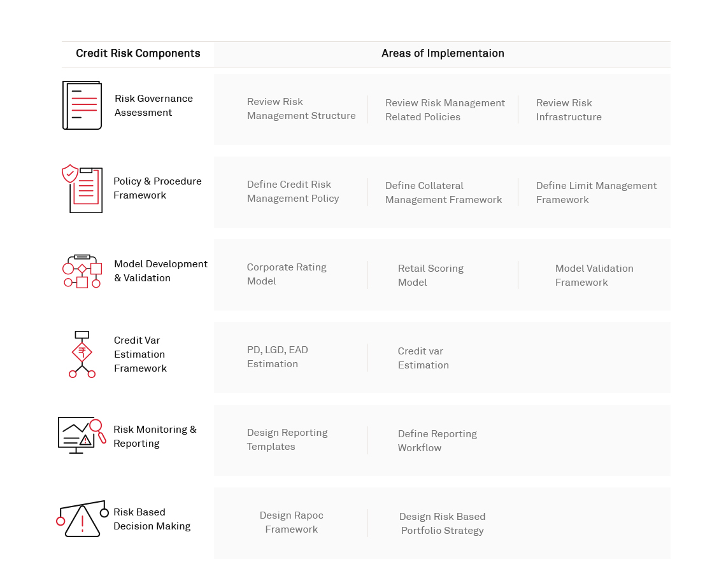726x588 pixels.
Task: Select Define Limit Management Framework
Action: pyautogui.click(x=596, y=193)
